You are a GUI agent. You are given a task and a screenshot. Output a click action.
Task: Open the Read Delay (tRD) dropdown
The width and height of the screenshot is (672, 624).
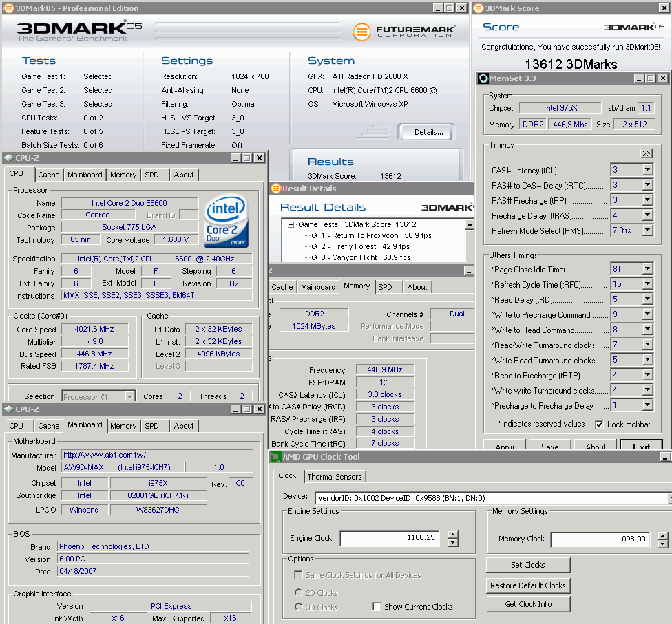tap(648, 299)
